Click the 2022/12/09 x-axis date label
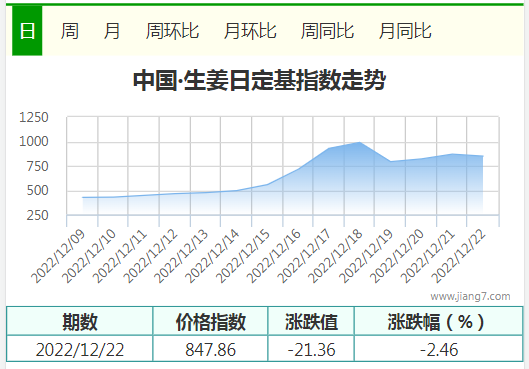The width and height of the screenshot is (529, 369). pyautogui.click(x=58, y=257)
